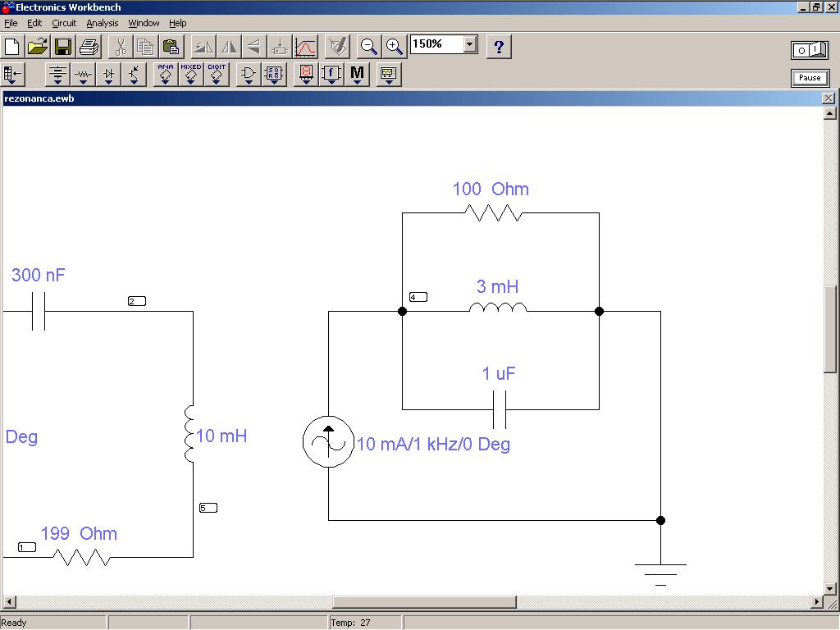Select the 100 Ohm resistor symbol
The image size is (840, 630).
(493, 213)
